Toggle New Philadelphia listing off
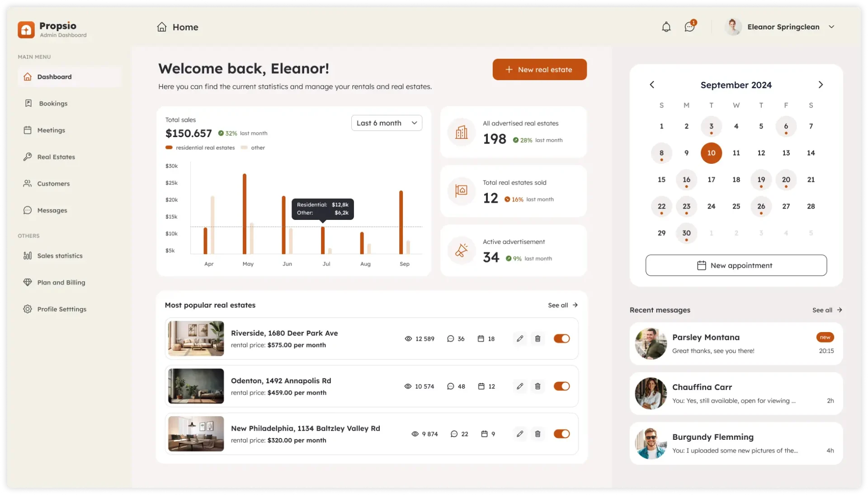Image resolution: width=868 pixels, height=495 pixels. (x=561, y=433)
